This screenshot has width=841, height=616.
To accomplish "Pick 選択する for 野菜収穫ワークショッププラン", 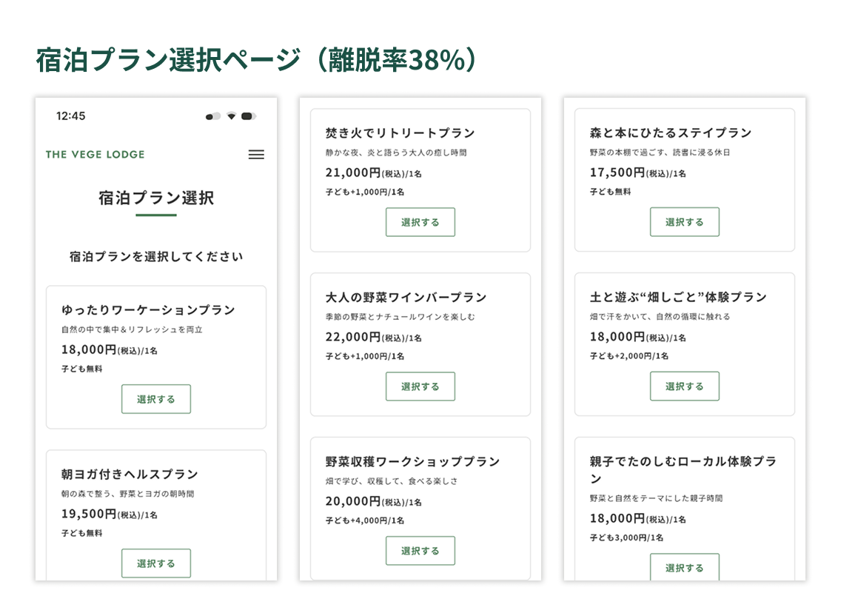I will pyautogui.click(x=420, y=551).
